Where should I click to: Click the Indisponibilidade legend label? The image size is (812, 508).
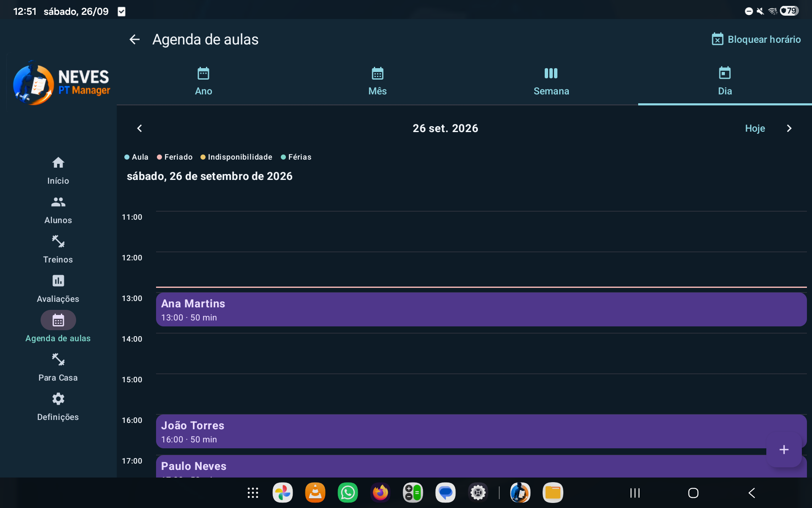[x=240, y=157]
